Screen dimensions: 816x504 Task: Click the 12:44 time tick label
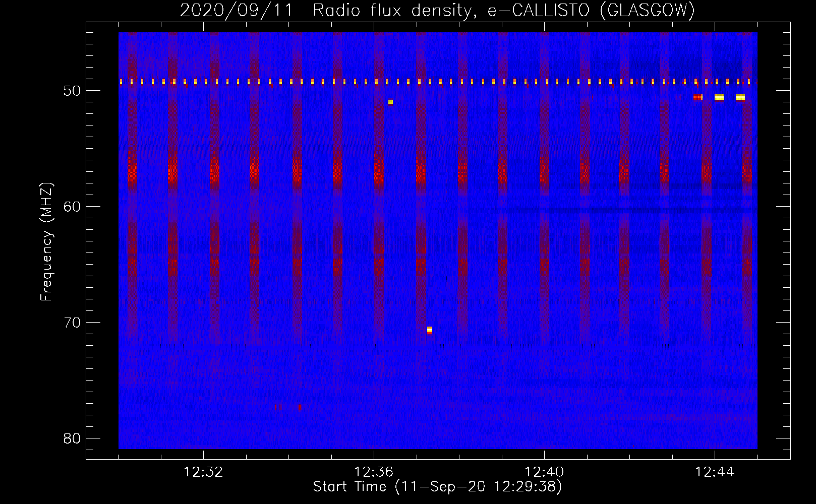(x=715, y=472)
